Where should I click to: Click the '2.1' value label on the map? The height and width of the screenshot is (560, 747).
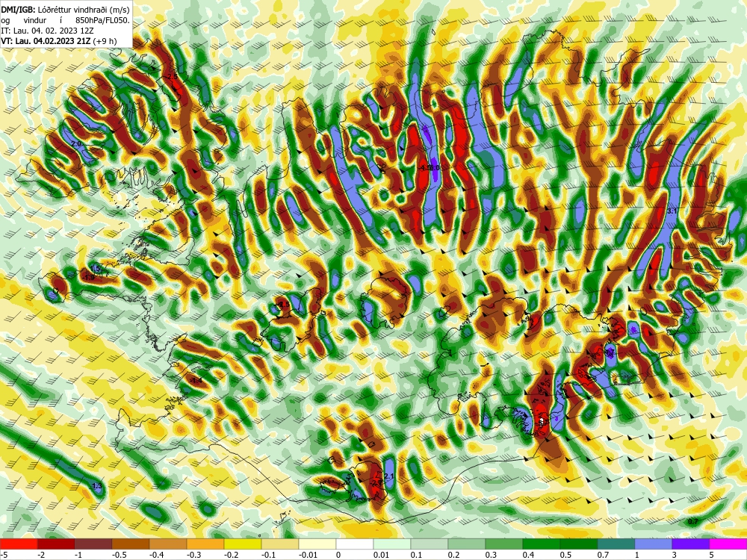click(x=388, y=476)
